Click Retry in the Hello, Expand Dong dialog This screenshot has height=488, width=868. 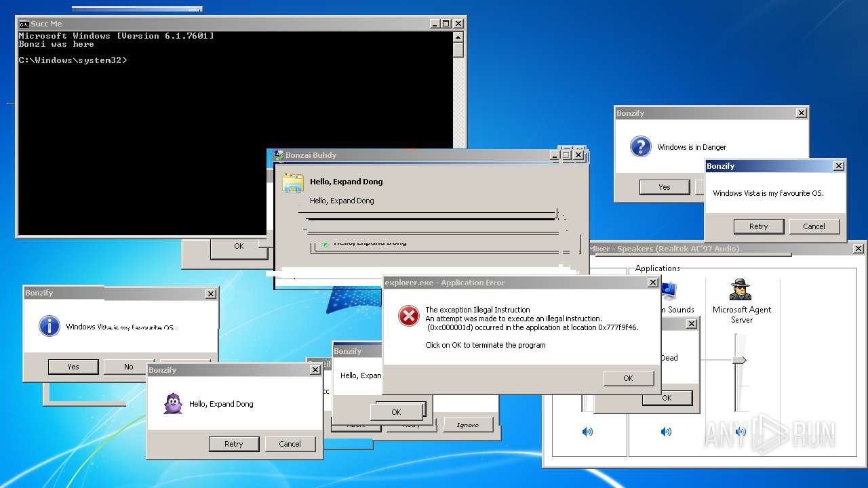tap(234, 444)
